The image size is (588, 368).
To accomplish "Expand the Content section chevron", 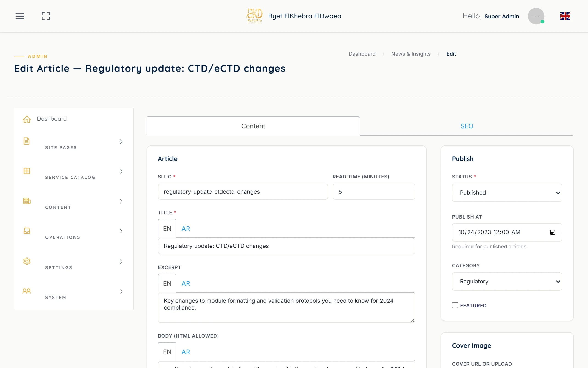I will 121,201.
